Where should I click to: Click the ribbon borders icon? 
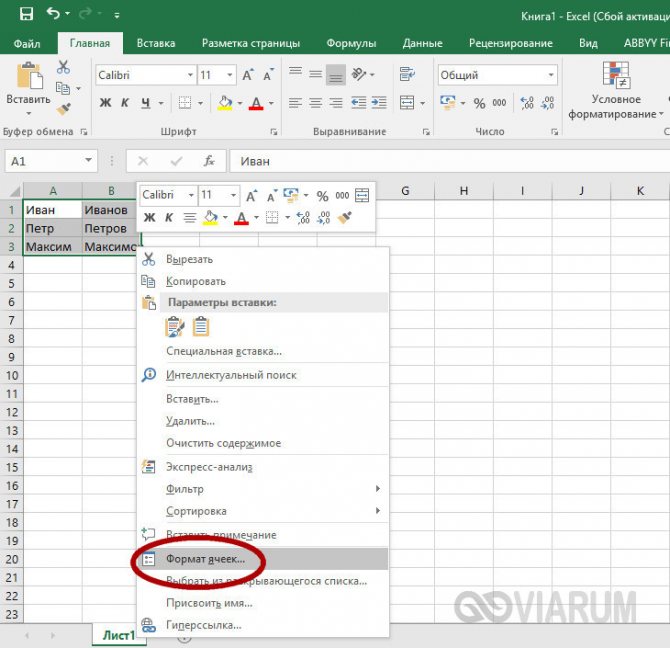(185, 103)
